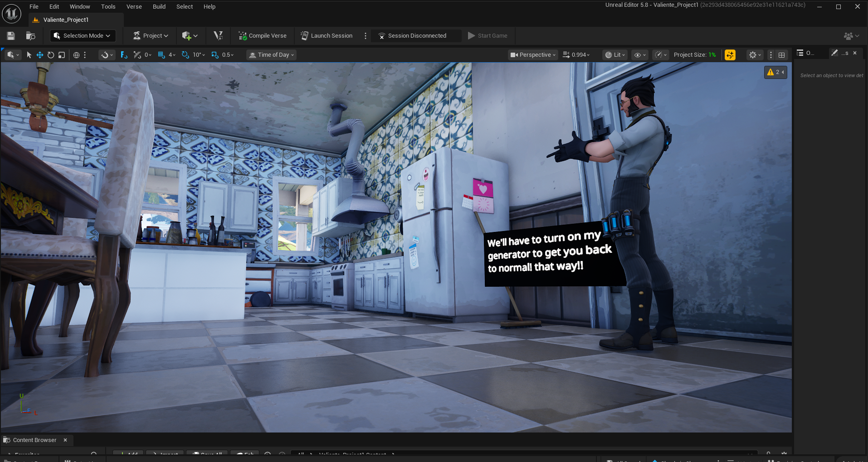This screenshot has width=868, height=462.
Task: Click the Save icon in the toolbar
Action: [x=11, y=36]
